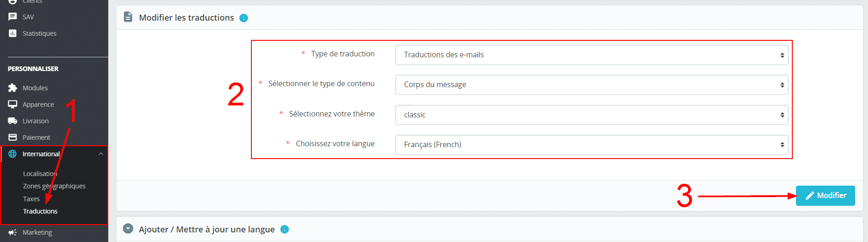Go to Zones géographiques submenu

(54, 186)
